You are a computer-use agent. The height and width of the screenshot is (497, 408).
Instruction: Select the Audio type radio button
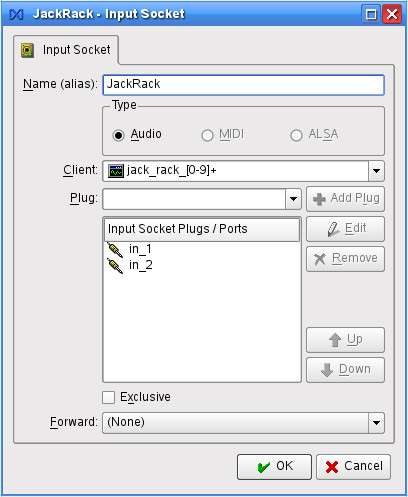click(118, 135)
